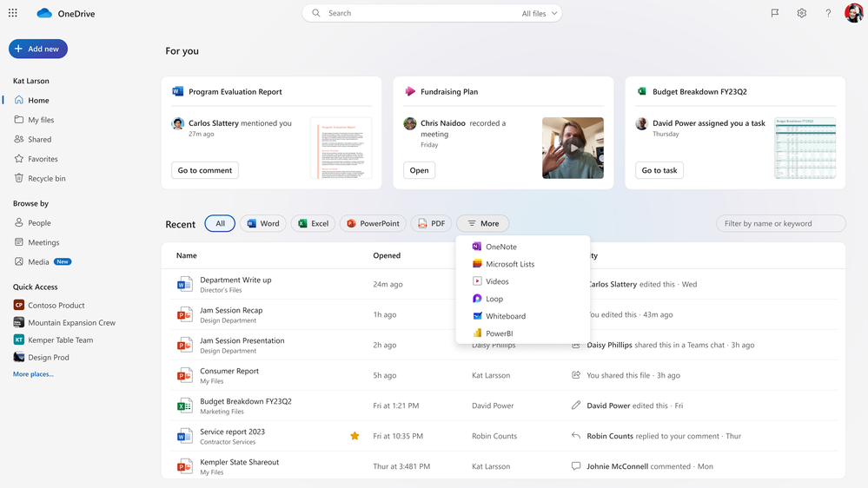Toggle the More filter dropdown
The width and height of the screenshot is (868, 488).
pos(483,223)
